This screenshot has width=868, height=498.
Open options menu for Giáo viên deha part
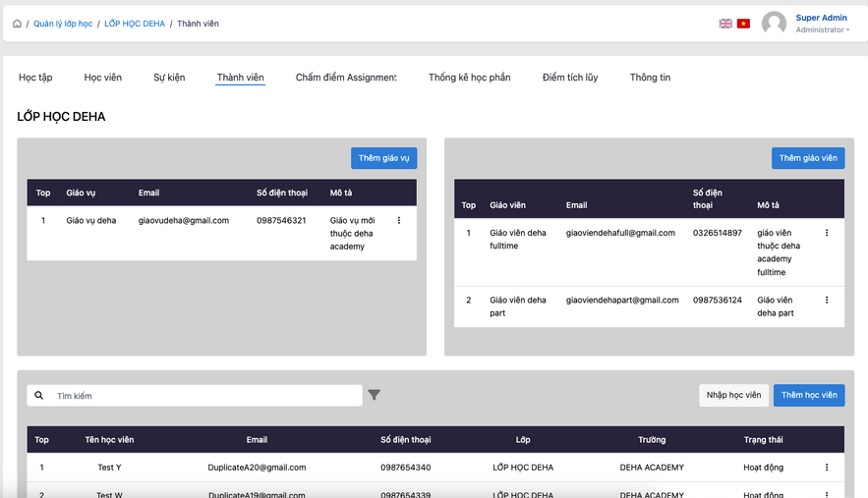827,300
